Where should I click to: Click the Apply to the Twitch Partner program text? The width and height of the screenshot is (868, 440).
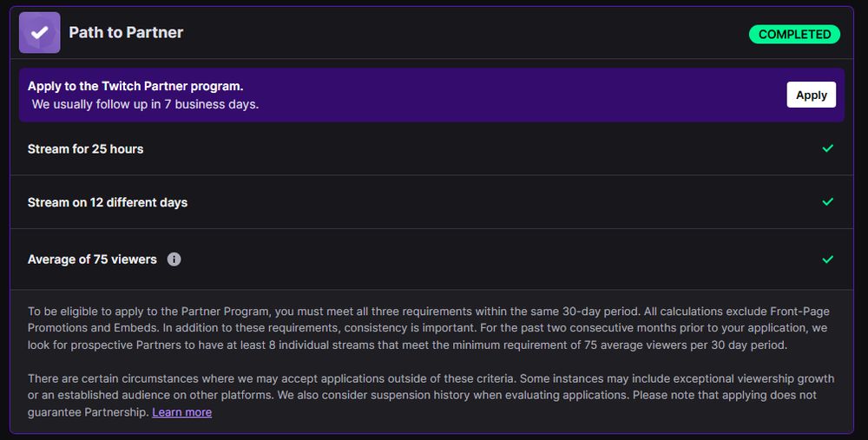[135, 86]
